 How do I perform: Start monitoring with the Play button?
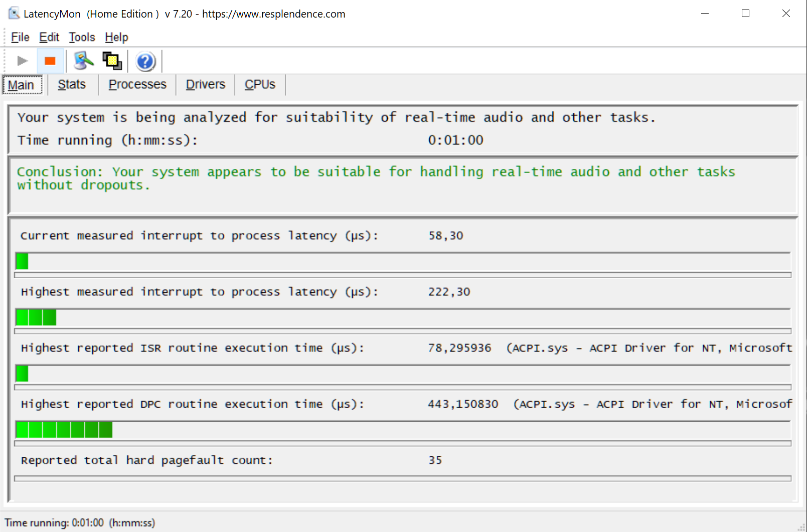pos(22,61)
